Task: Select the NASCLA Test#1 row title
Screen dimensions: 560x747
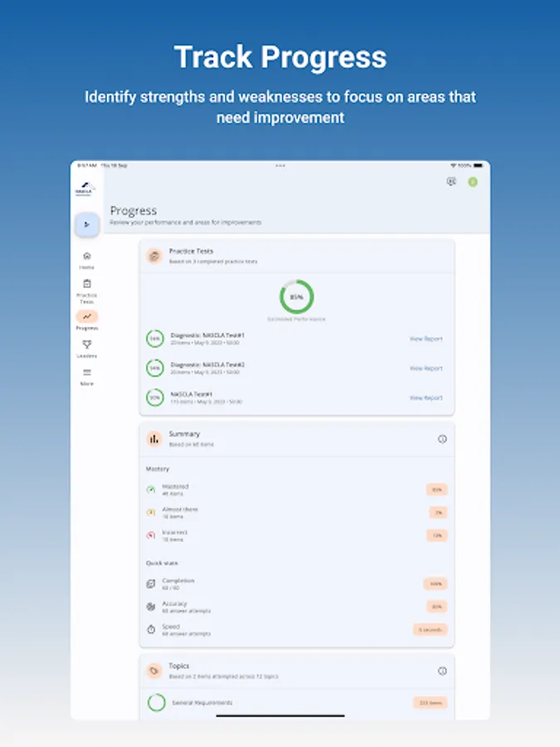Action: pos(192,394)
